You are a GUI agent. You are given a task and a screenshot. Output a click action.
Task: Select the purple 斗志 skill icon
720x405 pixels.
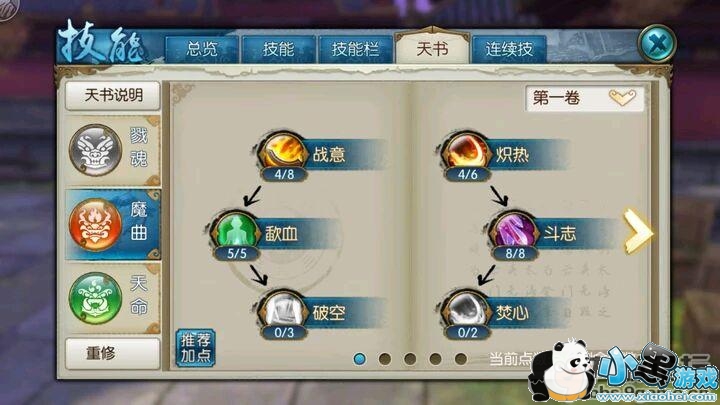point(513,231)
